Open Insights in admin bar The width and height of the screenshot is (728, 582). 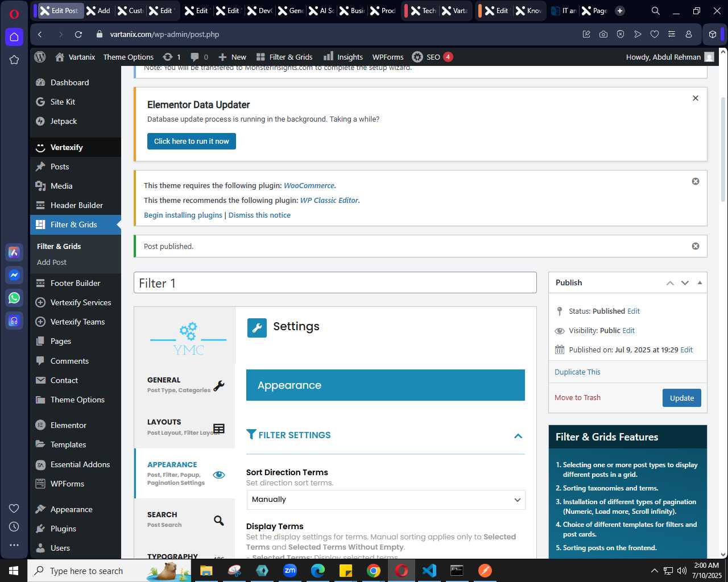click(x=343, y=57)
